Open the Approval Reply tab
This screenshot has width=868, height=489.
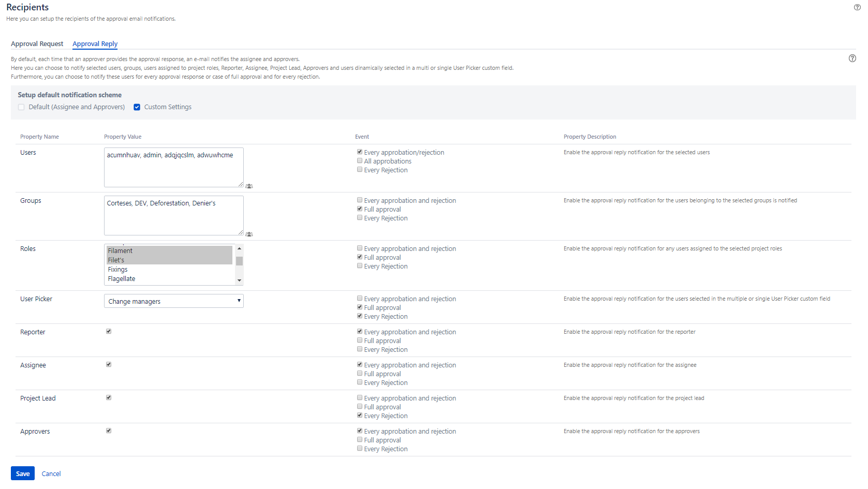pyautogui.click(x=95, y=44)
